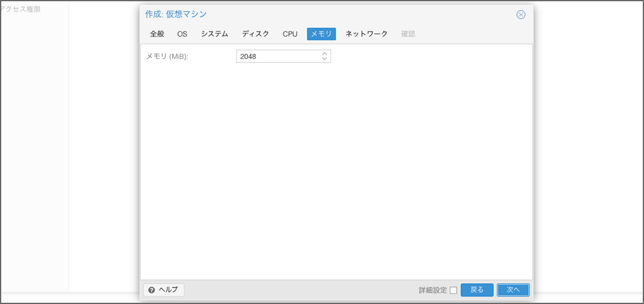Image resolution: width=644 pixels, height=304 pixels.
Task: Open the ネットワーク tab
Action: coord(366,34)
